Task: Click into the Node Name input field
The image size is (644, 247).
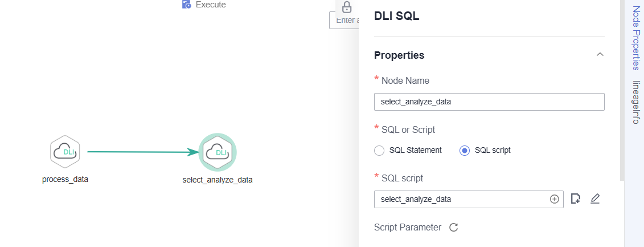Action: click(x=489, y=102)
